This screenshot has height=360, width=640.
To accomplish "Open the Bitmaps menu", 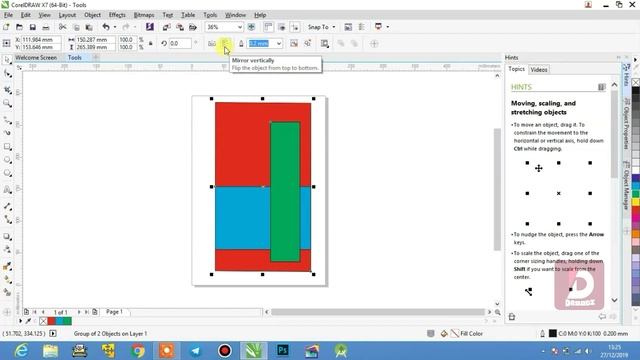I will 144,15.
